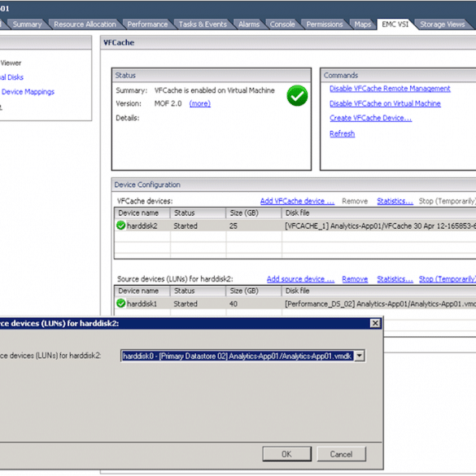
Task: Select the EMC VSI tab
Action: click(395, 24)
